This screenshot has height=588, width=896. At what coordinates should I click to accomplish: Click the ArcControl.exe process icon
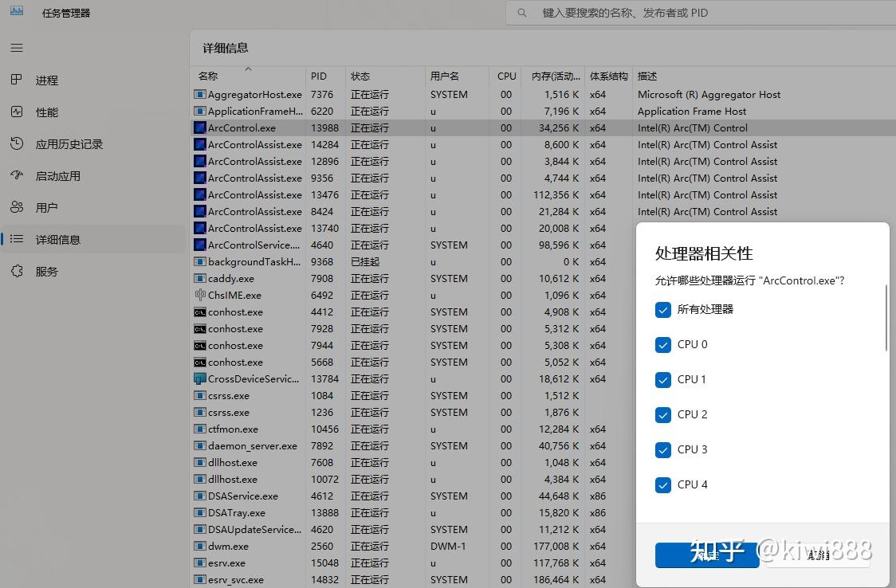[x=200, y=127]
